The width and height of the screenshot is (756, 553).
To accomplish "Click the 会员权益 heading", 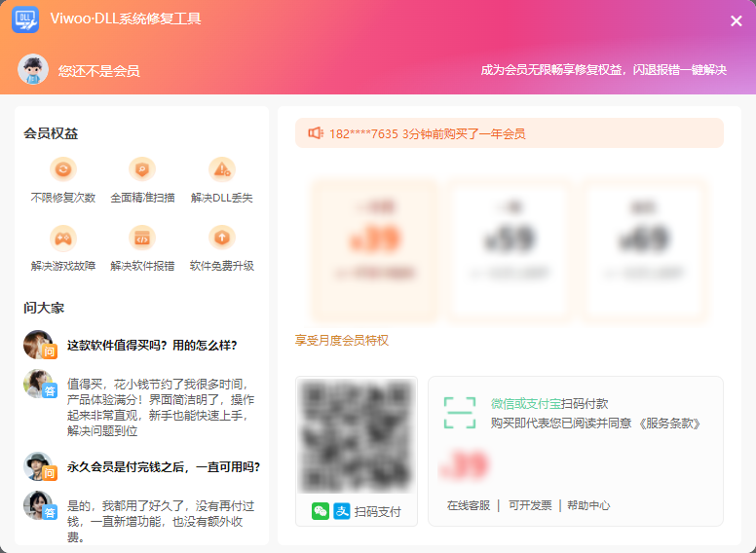I will pos(51,133).
